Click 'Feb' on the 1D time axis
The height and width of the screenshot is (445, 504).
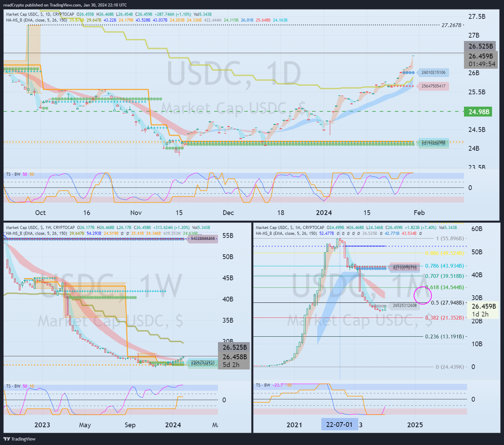point(419,213)
